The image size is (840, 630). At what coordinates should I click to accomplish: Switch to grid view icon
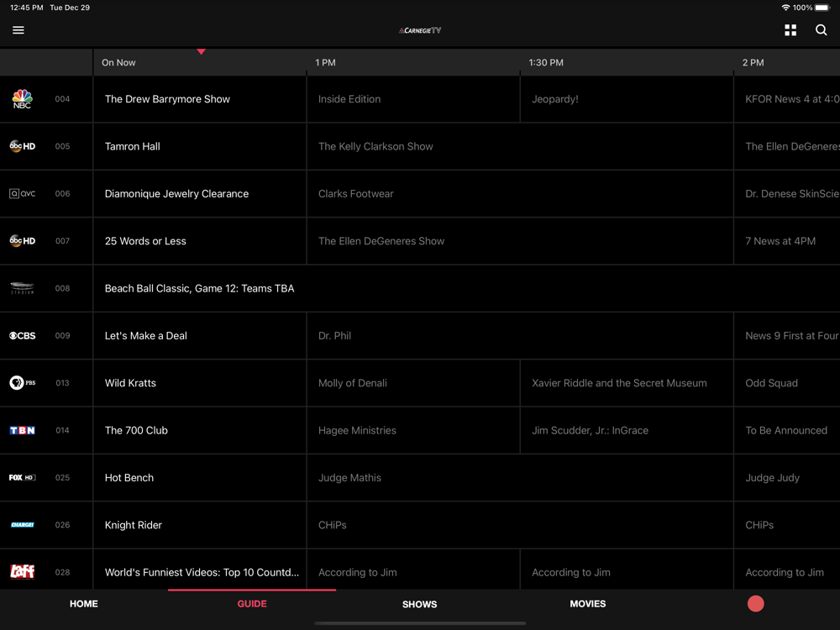click(790, 30)
